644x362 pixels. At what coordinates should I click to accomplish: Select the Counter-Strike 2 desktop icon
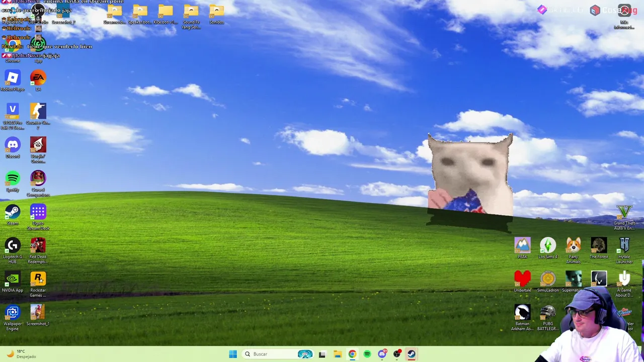tap(38, 117)
